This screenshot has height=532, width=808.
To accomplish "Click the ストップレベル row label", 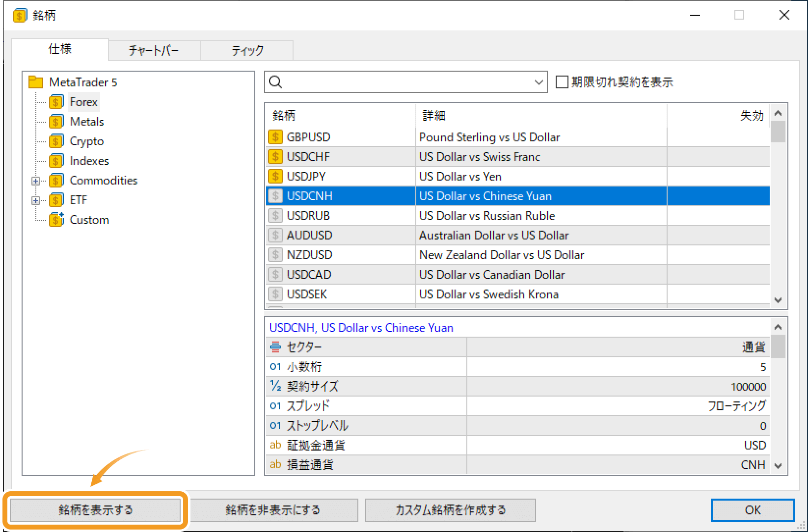I will [x=317, y=426].
